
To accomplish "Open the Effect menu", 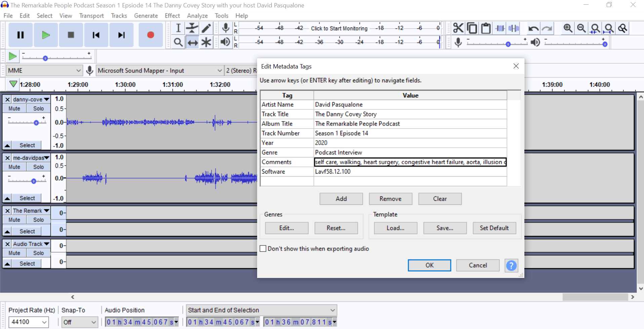I will (x=172, y=16).
